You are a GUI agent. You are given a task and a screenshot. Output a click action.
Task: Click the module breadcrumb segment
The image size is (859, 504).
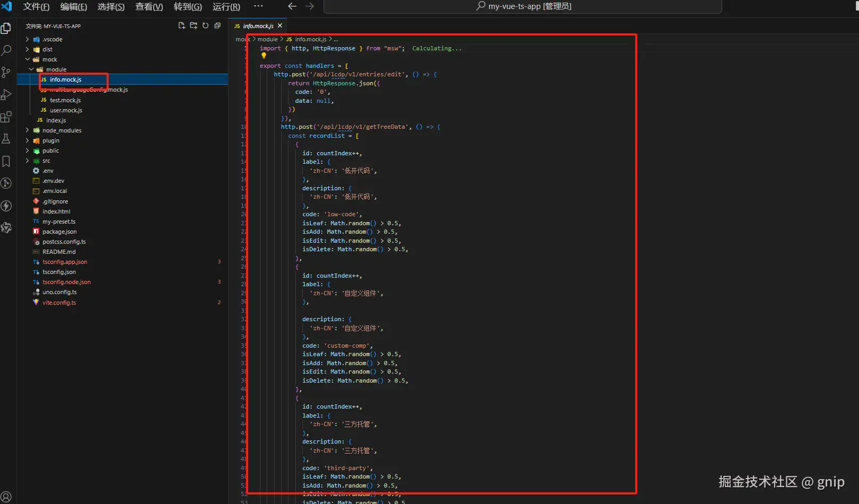pos(267,39)
